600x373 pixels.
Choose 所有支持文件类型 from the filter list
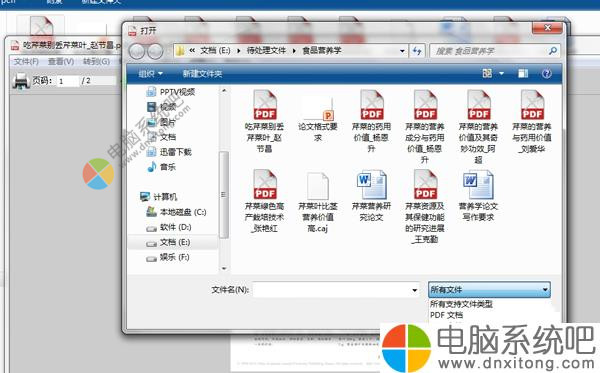[x=461, y=304]
